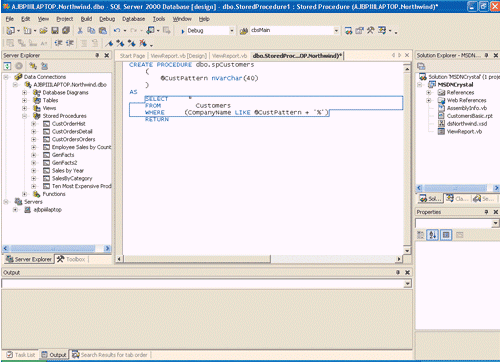This screenshot has width=500, height=364.
Task: Open Solution Explorer from the toolbar icon
Action: click(348, 31)
